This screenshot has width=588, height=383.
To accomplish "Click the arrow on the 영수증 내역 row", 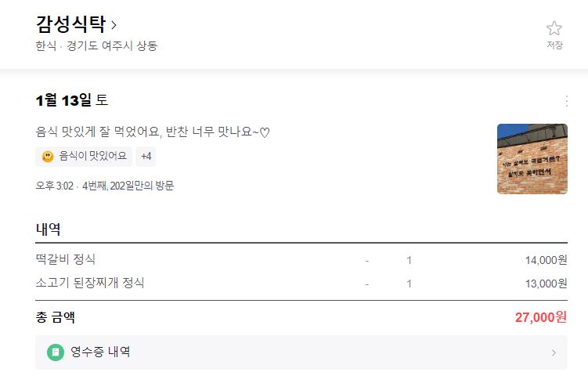I will 554,353.
